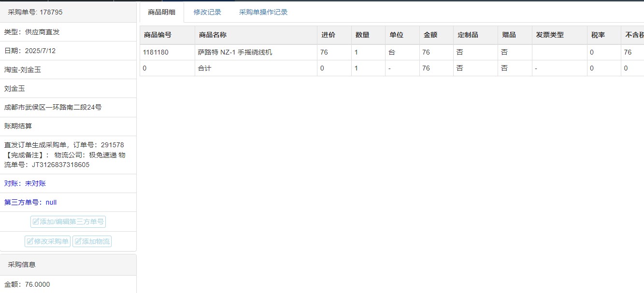Click the 金额 column header
This screenshot has width=644, height=293.
coord(436,35)
